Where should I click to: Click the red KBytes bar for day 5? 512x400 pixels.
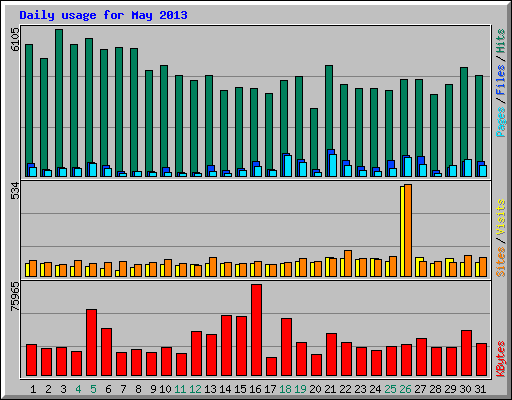point(92,343)
